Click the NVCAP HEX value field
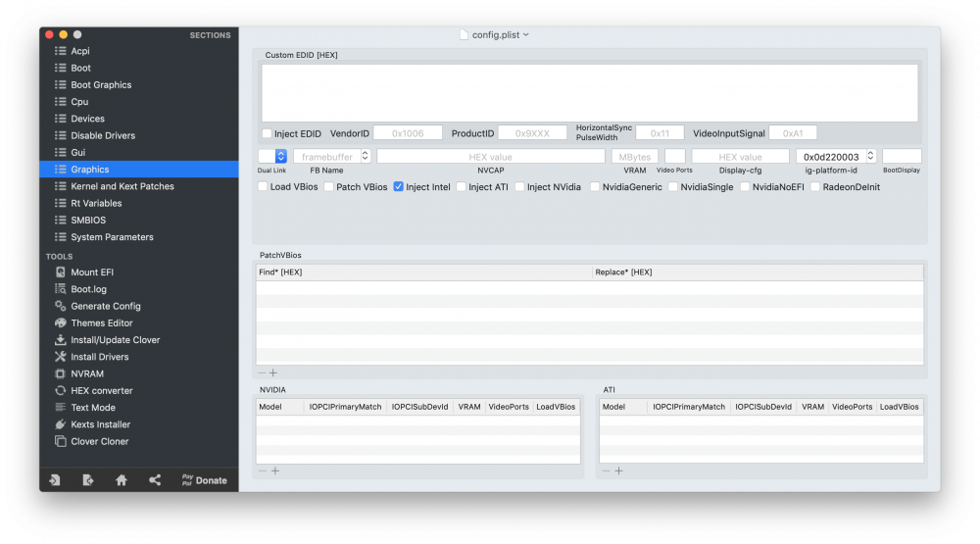Screen dimensions: 980x544 coord(491,156)
